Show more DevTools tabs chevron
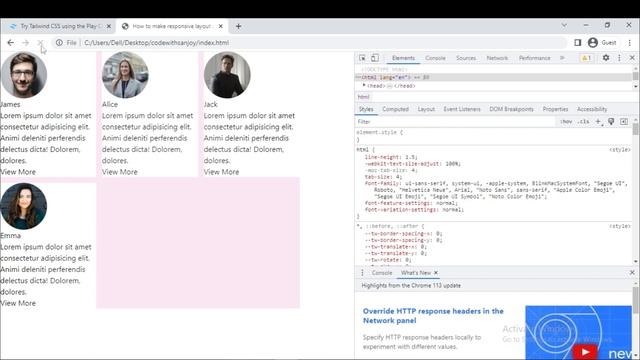Screen dimensions: 640x360 tap(562, 58)
